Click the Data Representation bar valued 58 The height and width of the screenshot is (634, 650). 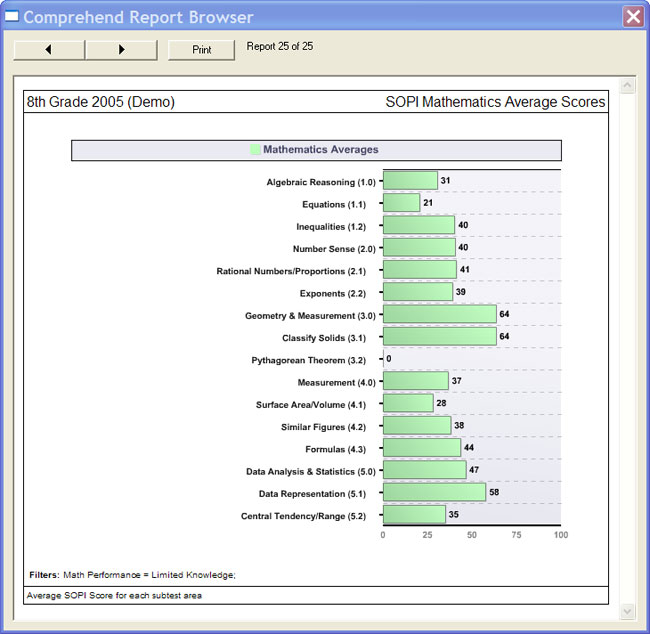point(434,492)
